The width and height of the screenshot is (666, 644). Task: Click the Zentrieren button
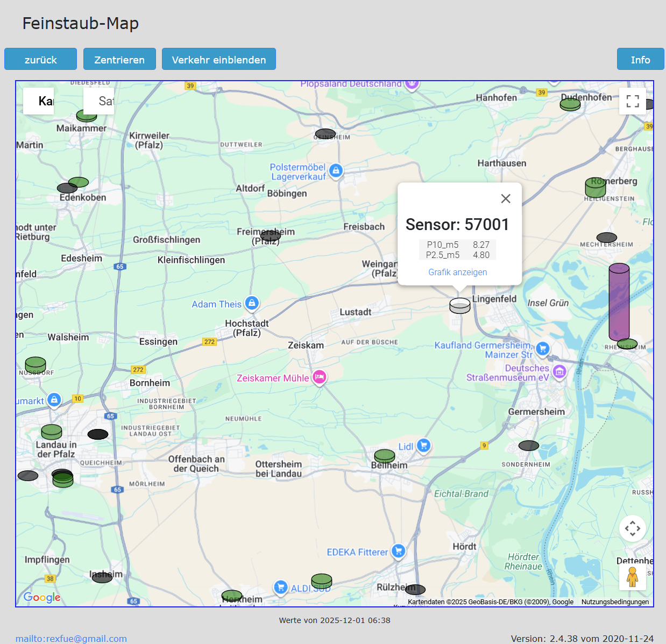tap(119, 59)
